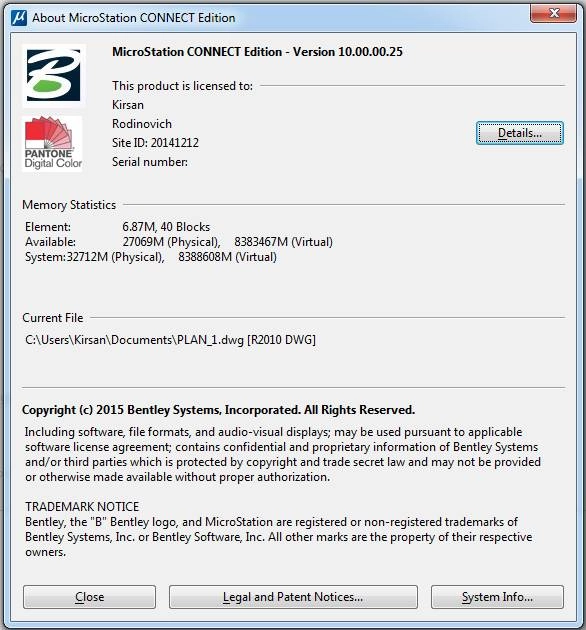Click the MicroStation title bar icon

pyautogui.click(x=19, y=18)
